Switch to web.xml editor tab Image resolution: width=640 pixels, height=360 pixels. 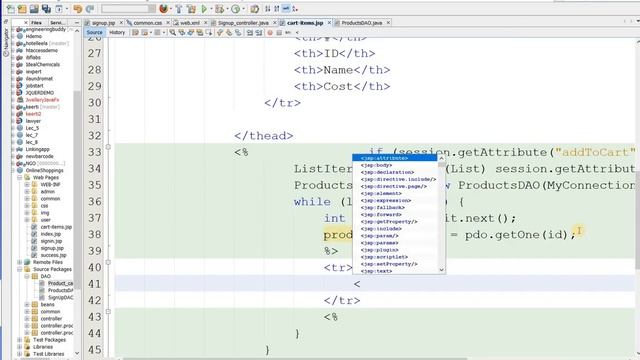coord(190,23)
